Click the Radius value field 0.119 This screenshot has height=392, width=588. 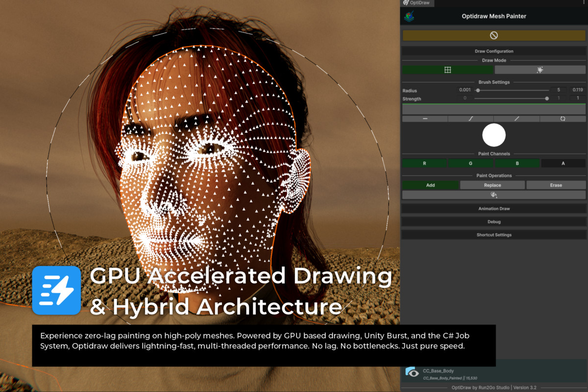tap(578, 90)
